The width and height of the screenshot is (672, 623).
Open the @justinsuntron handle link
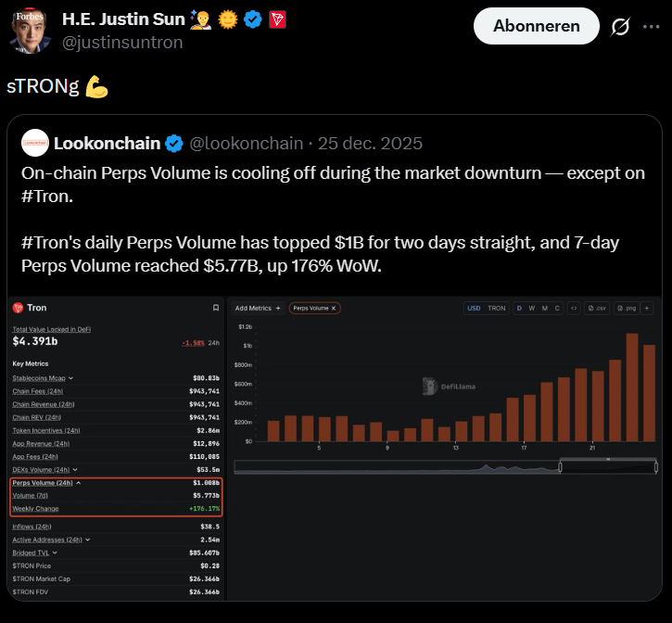click(x=122, y=42)
